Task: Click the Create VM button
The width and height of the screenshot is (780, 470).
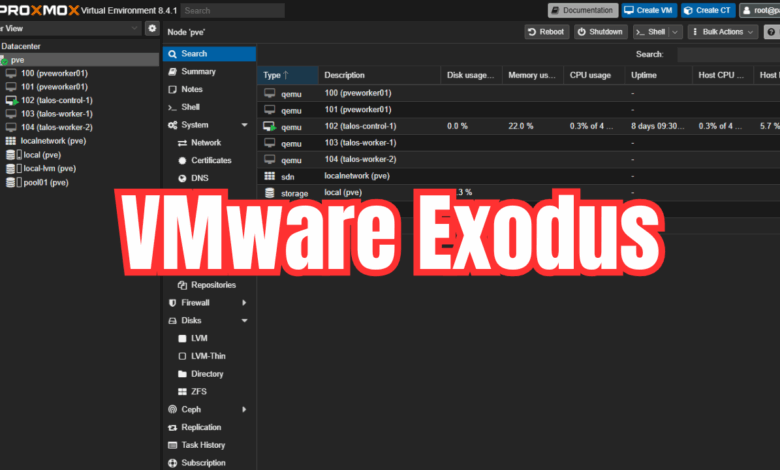Action: tap(649, 10)
